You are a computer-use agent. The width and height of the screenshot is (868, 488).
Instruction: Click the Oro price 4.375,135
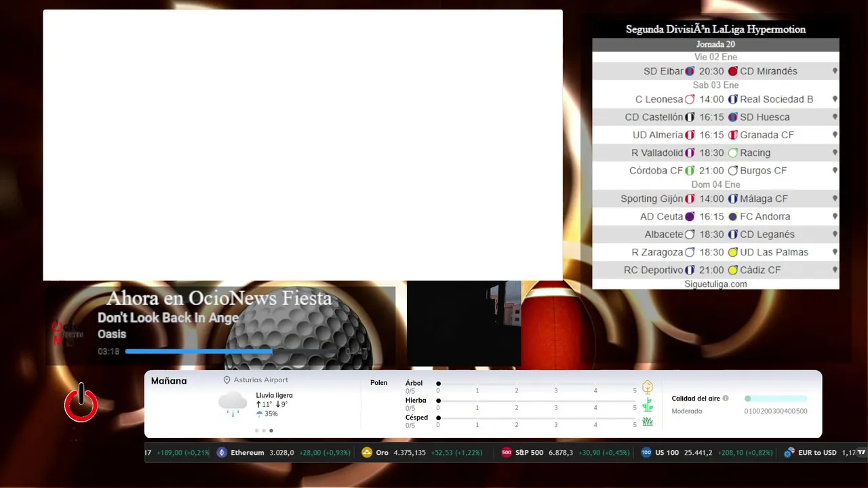tap(409, 453)
